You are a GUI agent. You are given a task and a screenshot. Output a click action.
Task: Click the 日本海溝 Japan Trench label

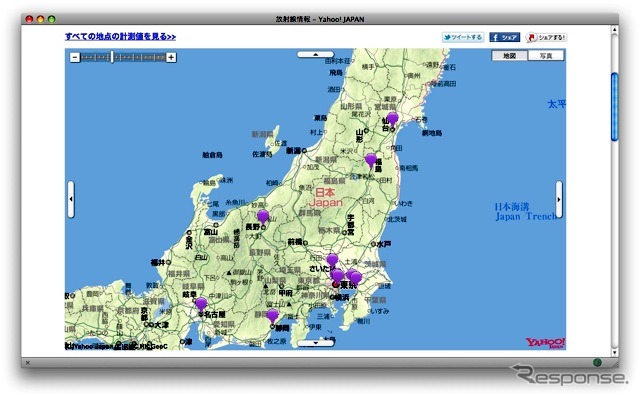526,211
